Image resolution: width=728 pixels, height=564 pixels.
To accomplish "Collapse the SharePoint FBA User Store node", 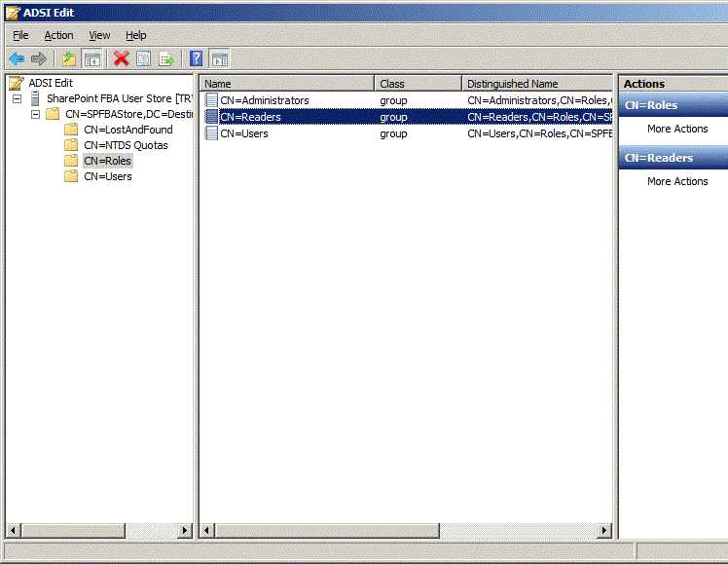I will (x=18, y=98).
